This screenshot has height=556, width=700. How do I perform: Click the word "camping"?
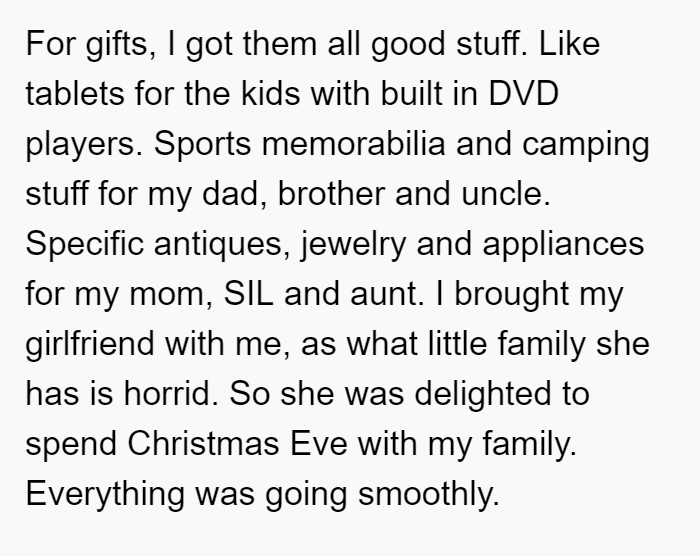coord(585,146)
